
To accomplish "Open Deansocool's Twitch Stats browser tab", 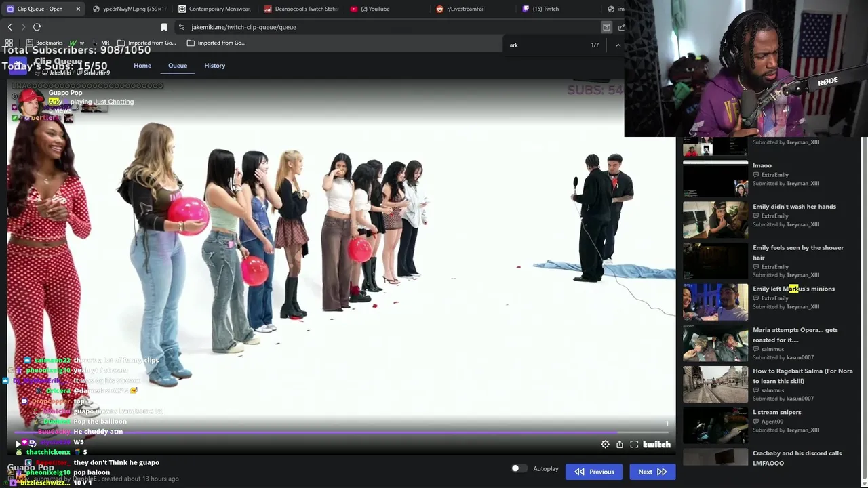I will [x=300, y=9].
